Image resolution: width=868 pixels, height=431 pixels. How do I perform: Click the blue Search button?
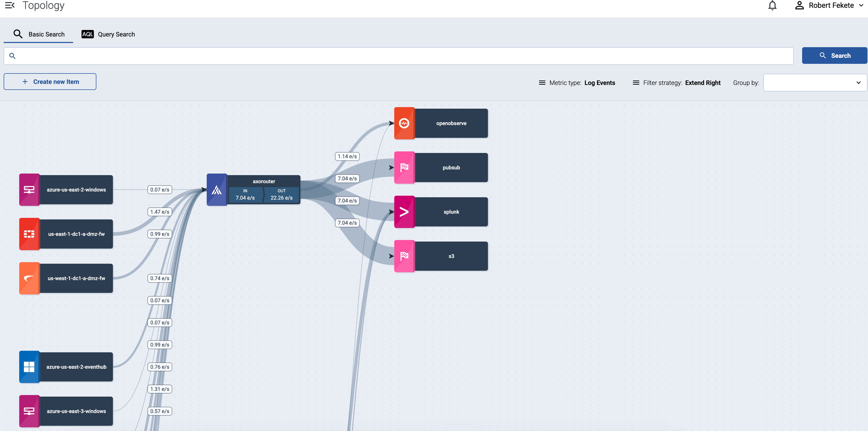834,56
